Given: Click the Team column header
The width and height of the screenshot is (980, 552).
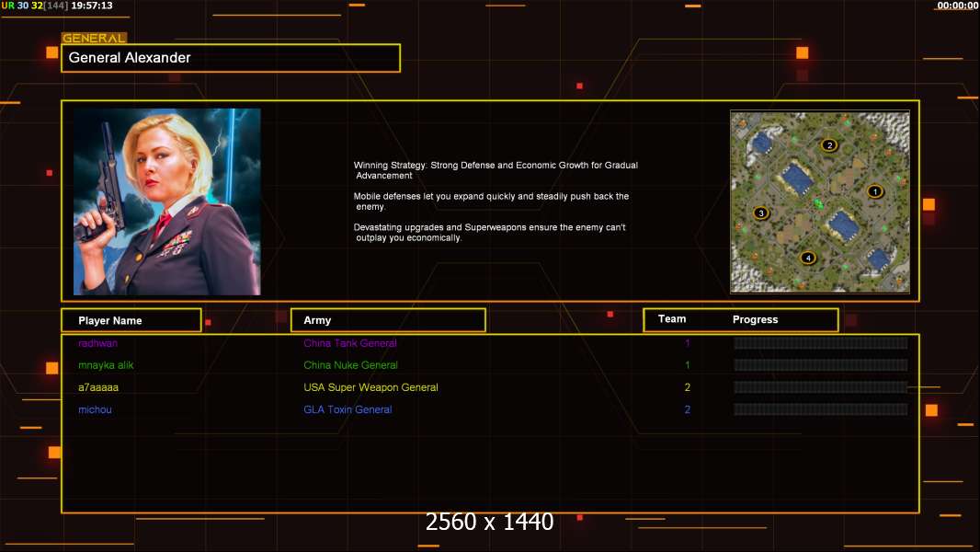Looking at the screenshot, I should pyautogui.click(x=672, y=319).
